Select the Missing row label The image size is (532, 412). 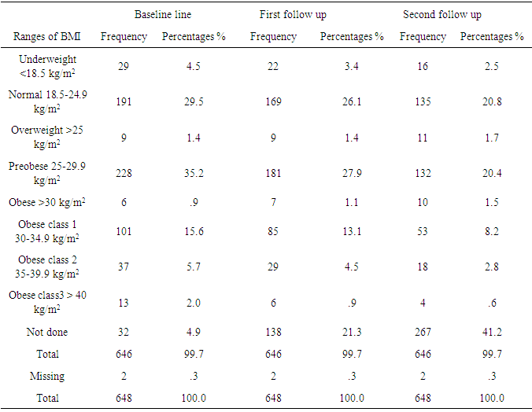(x=47, y=376)
